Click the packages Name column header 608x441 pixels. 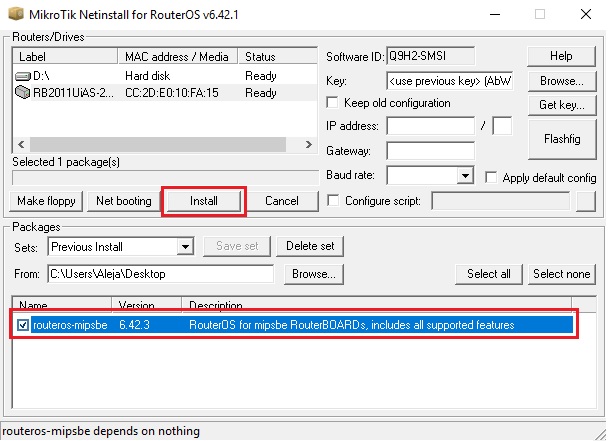(x=62, y=304)
